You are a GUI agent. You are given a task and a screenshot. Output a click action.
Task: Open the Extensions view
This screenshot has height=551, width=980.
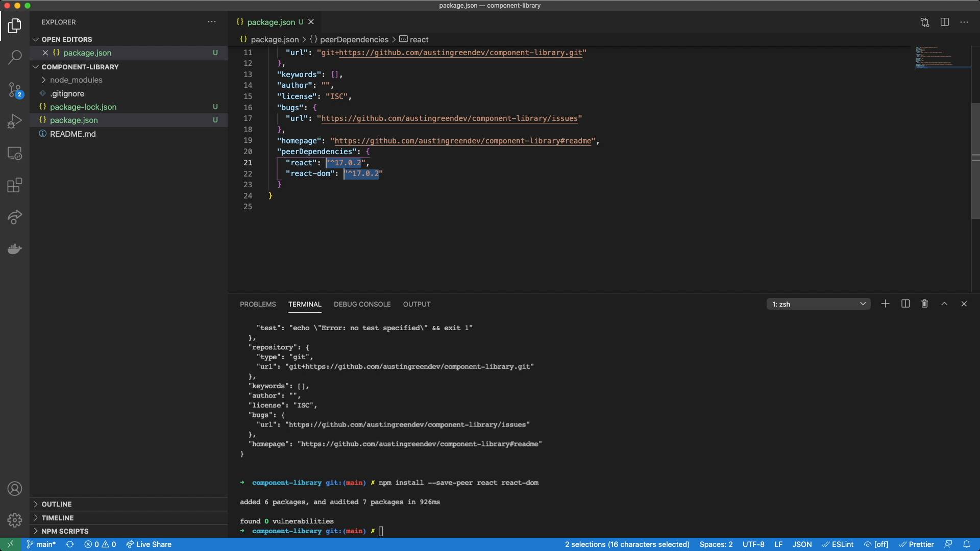(x=15, y=185)
